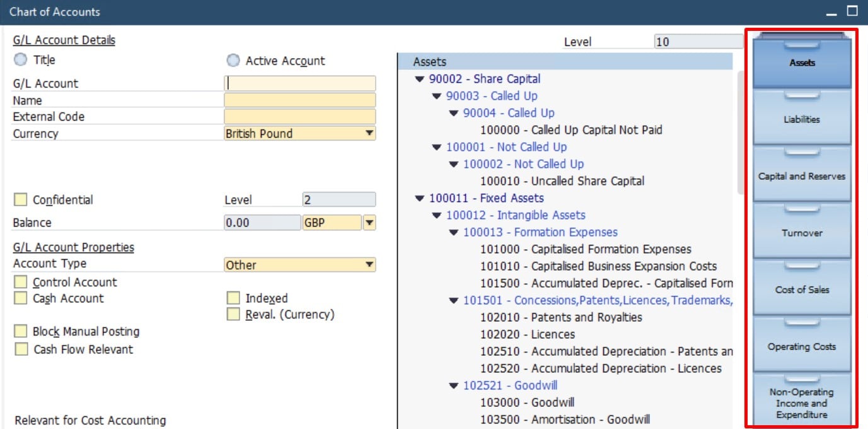Click inside the G/L Account field
This screenshot has width=868, height=429.
(x=299, y=83)
